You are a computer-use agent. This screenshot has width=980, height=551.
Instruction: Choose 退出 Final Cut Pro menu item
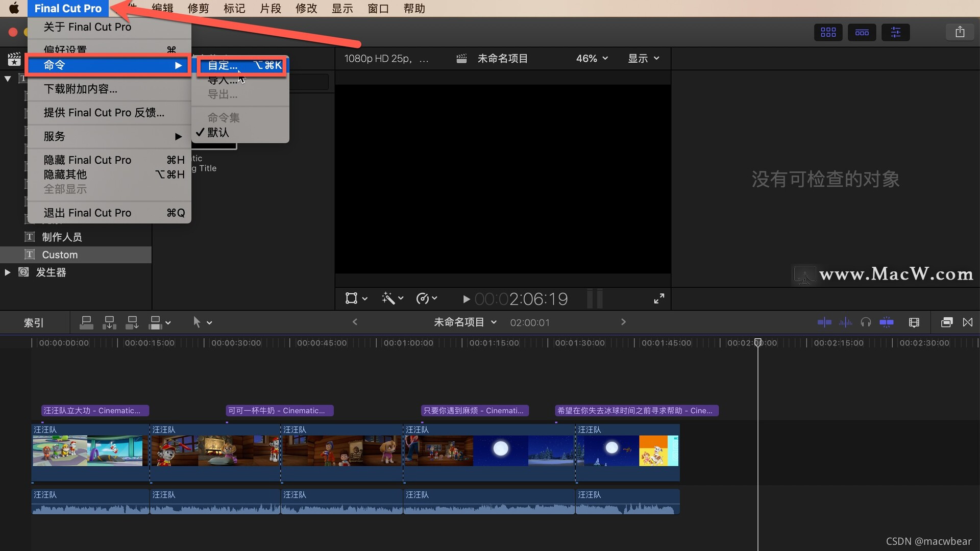tap(87, 213)
